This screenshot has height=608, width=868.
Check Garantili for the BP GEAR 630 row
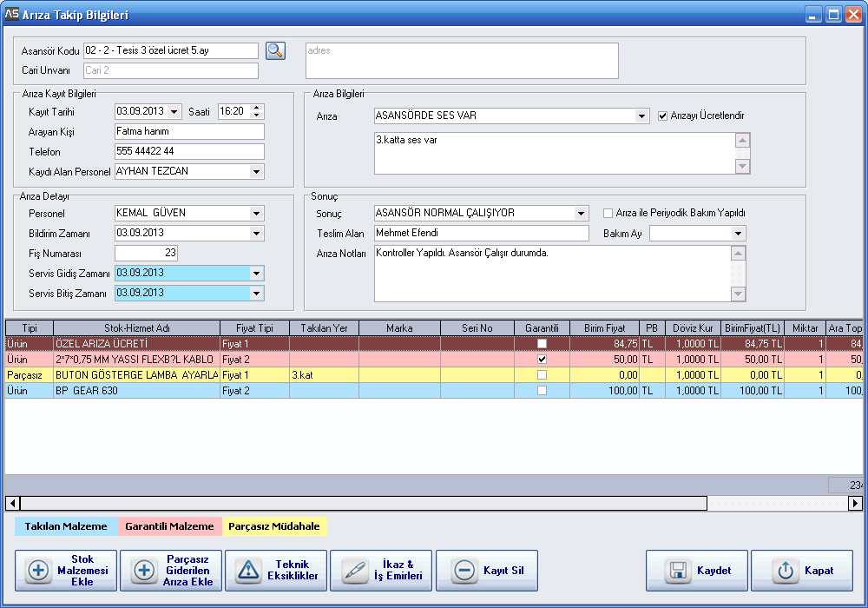(x=542, y=390)
